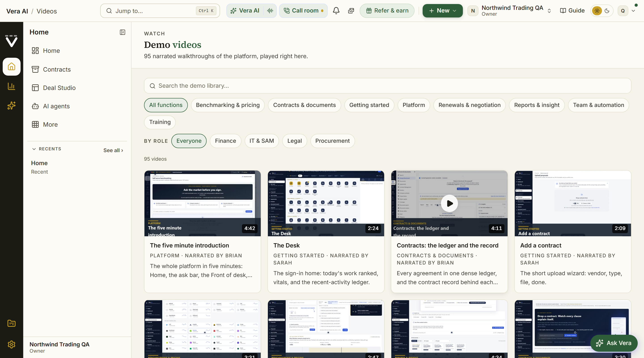Click the Search the demo library field

point(388,86)
